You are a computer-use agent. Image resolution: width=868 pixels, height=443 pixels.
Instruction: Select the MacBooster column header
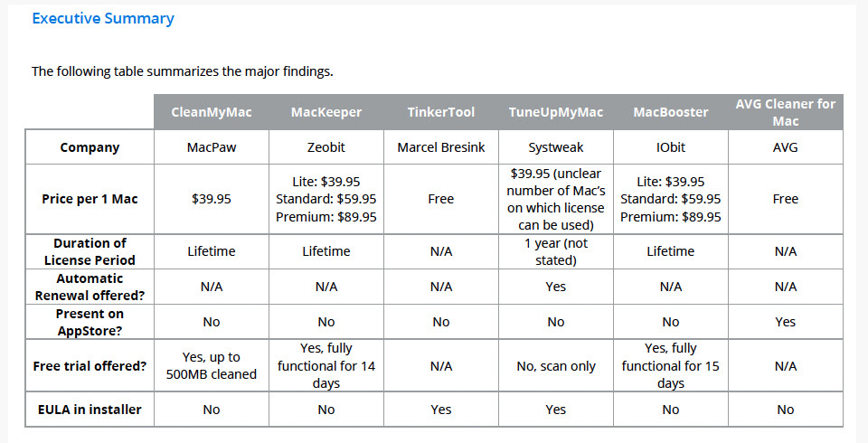point(671,112)
